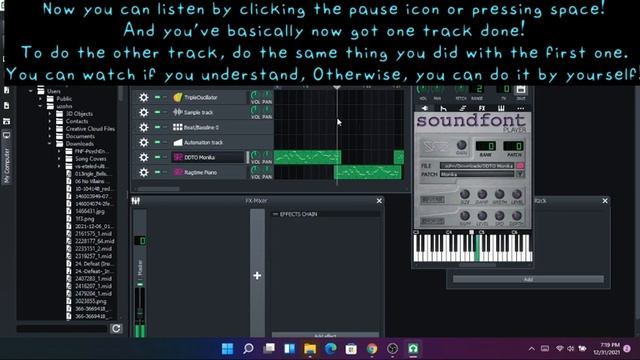Toggle the soundfont chorus button

[x=432, y=221]
